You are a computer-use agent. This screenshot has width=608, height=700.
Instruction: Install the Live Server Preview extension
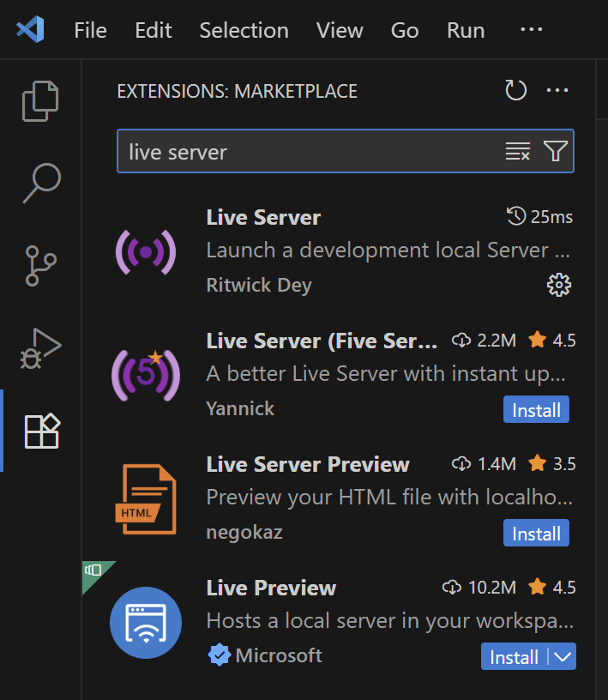click(x=536, y=533)
